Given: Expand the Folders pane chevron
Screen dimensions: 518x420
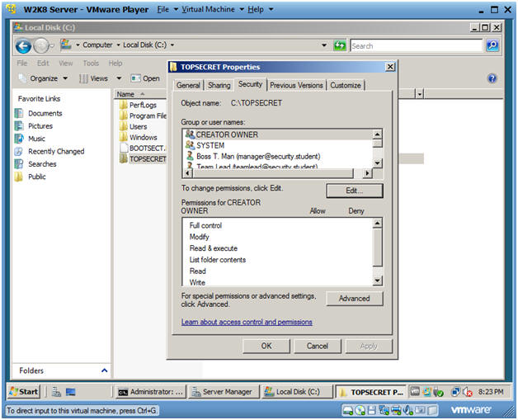Looking at the screenshot, I should point(105,370).
